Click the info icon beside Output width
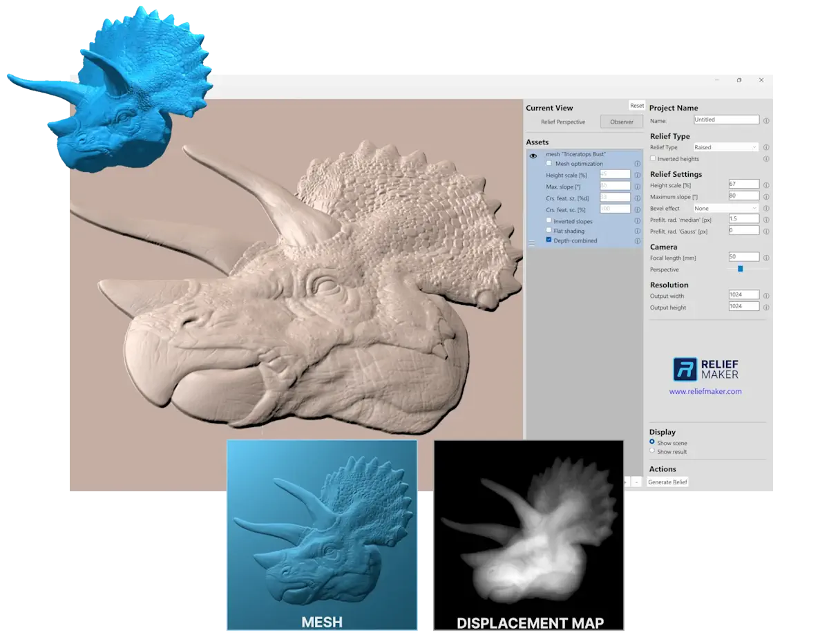The image size is (829, 644). click(765, 294)
